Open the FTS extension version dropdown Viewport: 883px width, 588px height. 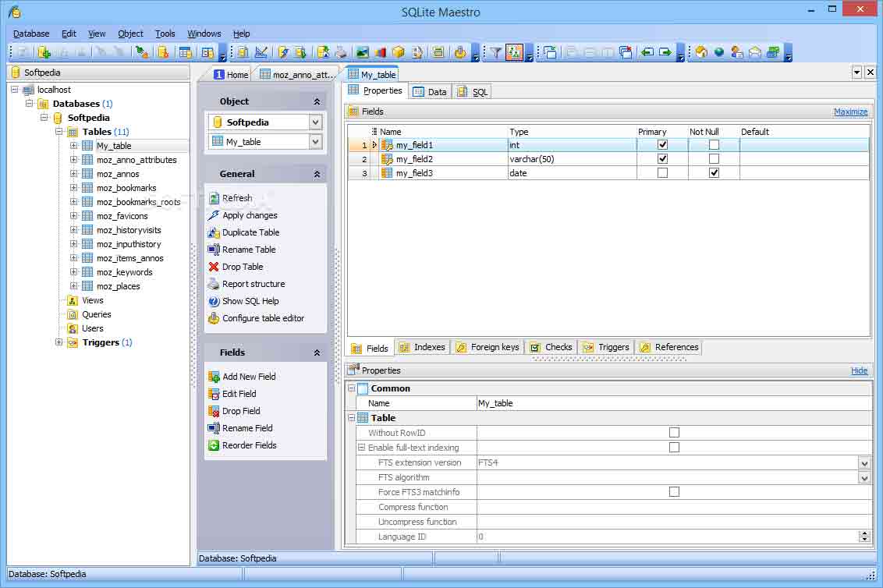pyautogui.click(x=864, y=463)
